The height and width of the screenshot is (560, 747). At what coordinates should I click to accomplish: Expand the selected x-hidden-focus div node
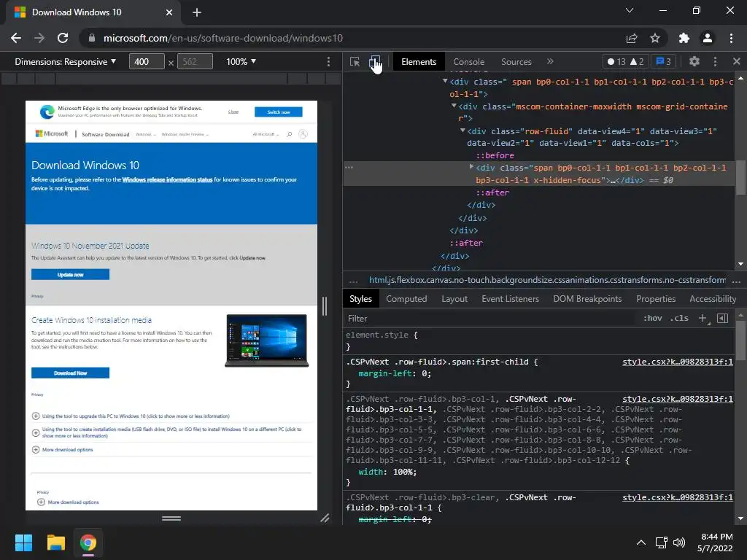pyautogui.click(x=471, y=167)
